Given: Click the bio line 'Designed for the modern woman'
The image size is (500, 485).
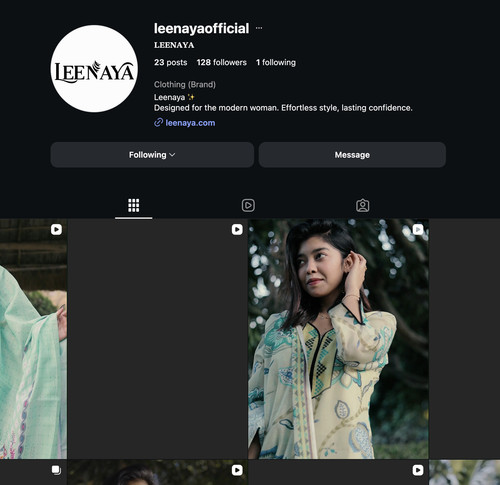Looking at the screenshot, I should click(x=283, y=108).
